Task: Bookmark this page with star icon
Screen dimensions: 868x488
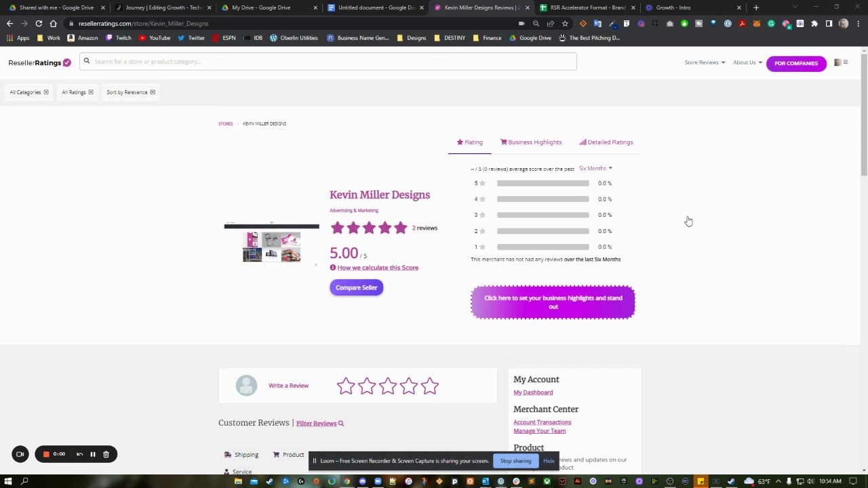Action: point(565,23)
